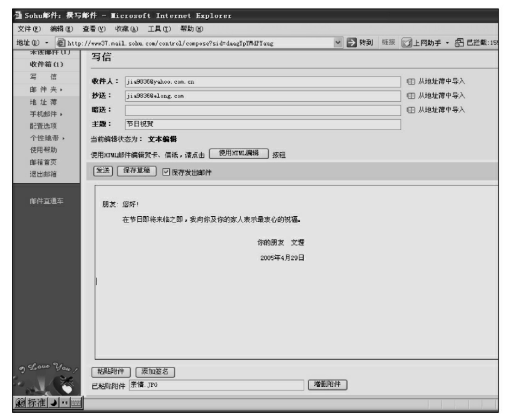Screen dimensions: 510x420
Task: Open the address bar URL dropdown
Action: tap(338, 42)
